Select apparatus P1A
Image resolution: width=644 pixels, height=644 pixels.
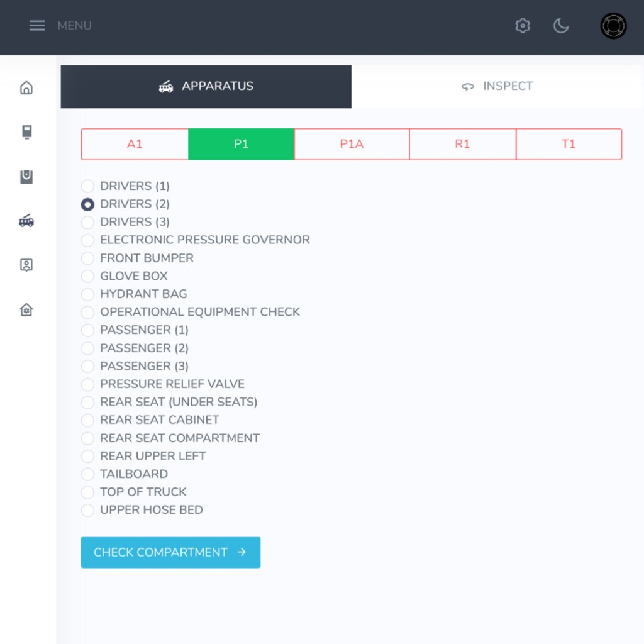(x=352, y=144)
